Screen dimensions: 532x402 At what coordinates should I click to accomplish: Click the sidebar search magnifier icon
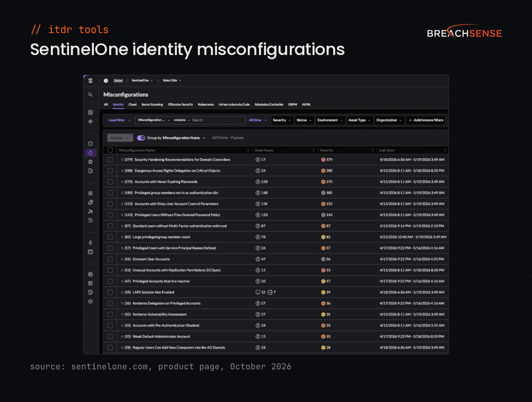(90, 95)
